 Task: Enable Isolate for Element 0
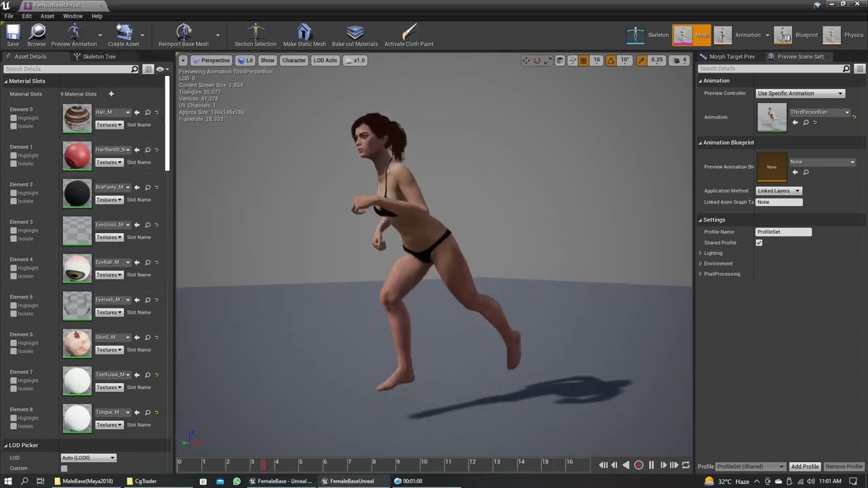14,126
